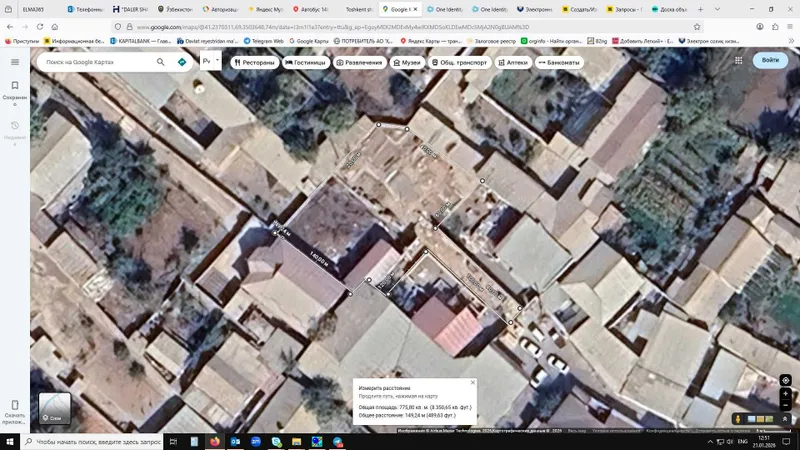Center map on my location
Image resolution: width=800 pixels, height=450 pixels.
click(x=785, y=380)
